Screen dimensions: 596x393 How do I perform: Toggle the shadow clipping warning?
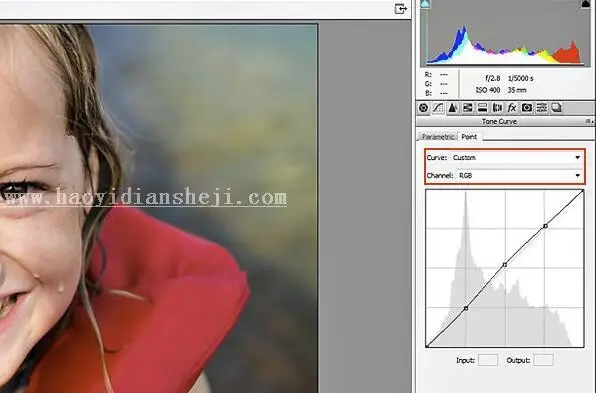click(x=425, y=4)
